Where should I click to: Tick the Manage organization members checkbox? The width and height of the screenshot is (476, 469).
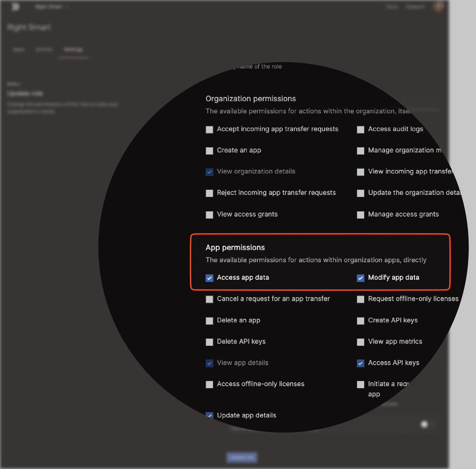click(360, 151)
